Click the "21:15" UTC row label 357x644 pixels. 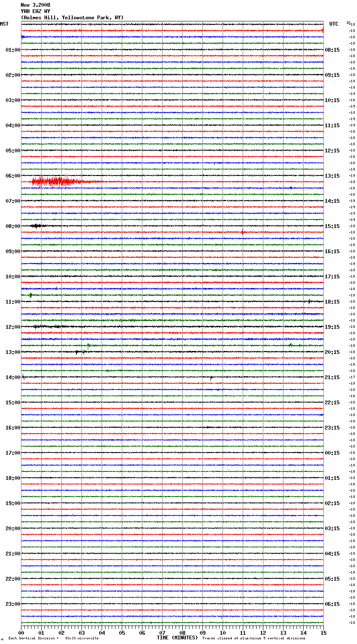tap(332, 377)
